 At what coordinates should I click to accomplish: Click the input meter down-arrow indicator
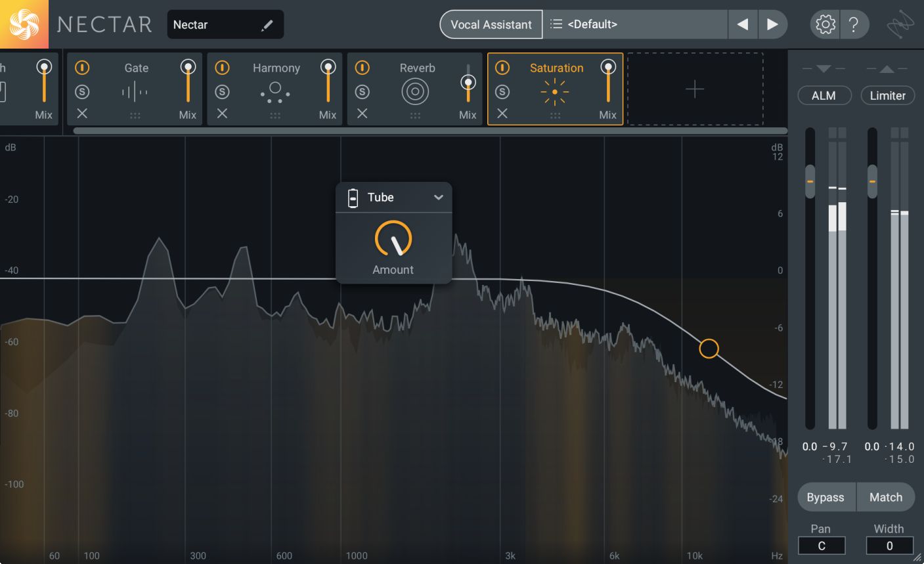coord(824,68)
